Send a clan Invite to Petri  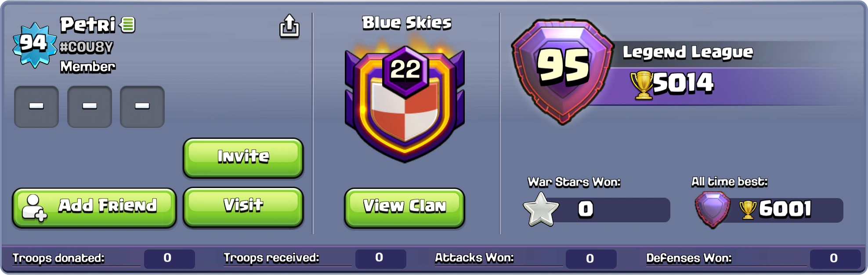point(243,158)
